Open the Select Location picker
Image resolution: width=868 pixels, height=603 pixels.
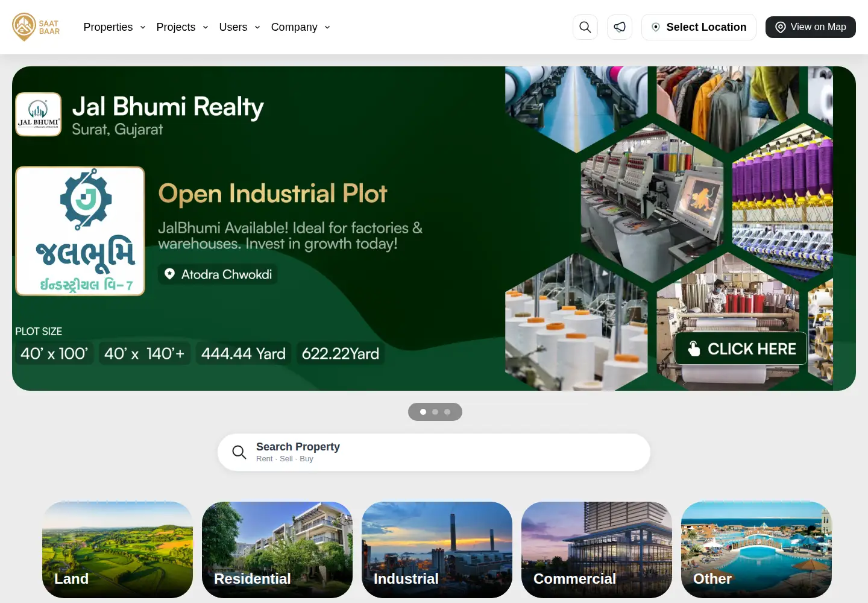699,27
